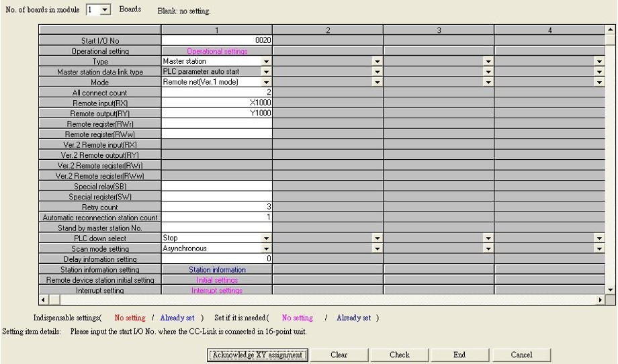Click the Station information setting row label
This screenshot has width=618, height=364.
(99, 269)
